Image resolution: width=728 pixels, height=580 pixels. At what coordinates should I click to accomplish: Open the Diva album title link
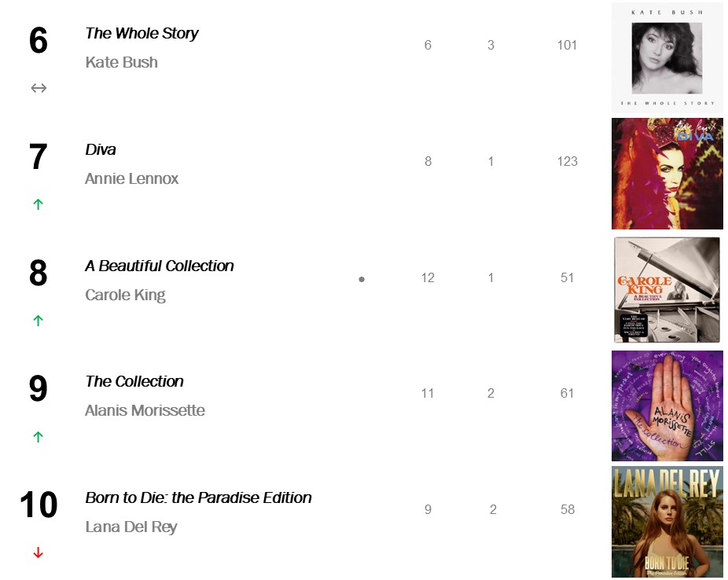coord(101,149)
